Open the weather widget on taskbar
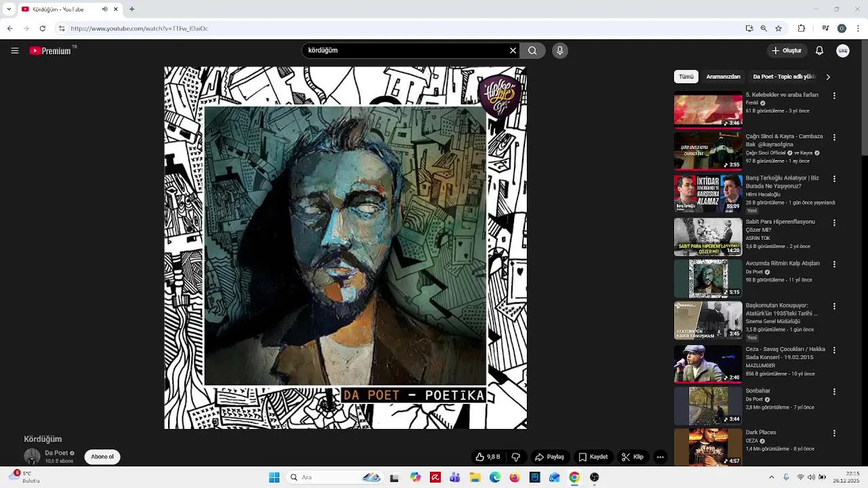This screenshot has width=868, height=488. 24,477
